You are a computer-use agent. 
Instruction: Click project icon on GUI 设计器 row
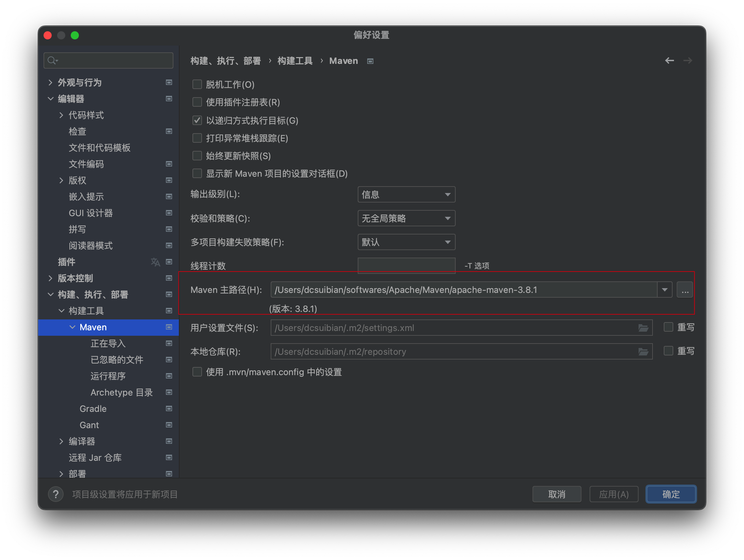pos(169,213)
